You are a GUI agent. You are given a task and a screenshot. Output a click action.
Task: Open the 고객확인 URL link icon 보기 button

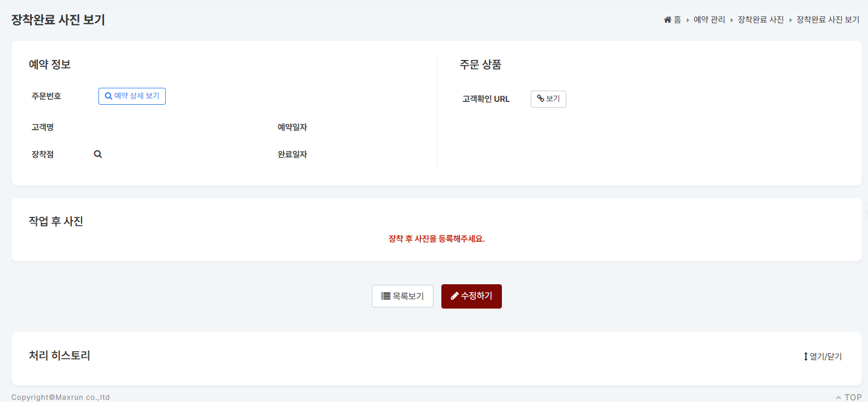point(548,99)
